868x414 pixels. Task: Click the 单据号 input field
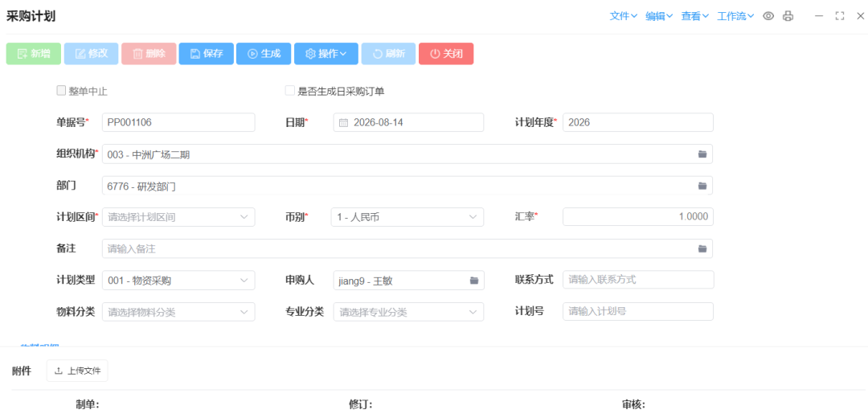[178, 123]
